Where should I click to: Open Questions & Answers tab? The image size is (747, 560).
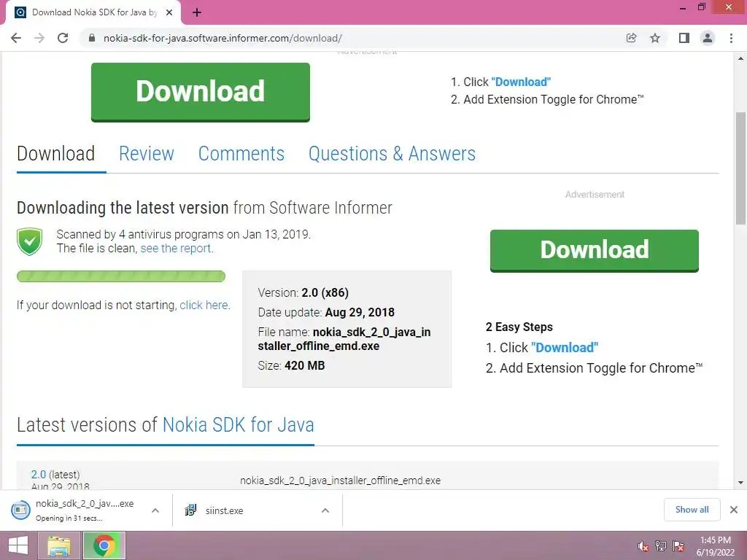392,154
